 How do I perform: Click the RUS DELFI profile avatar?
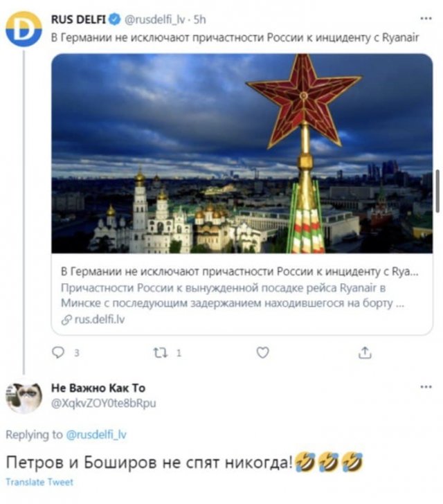24,28
